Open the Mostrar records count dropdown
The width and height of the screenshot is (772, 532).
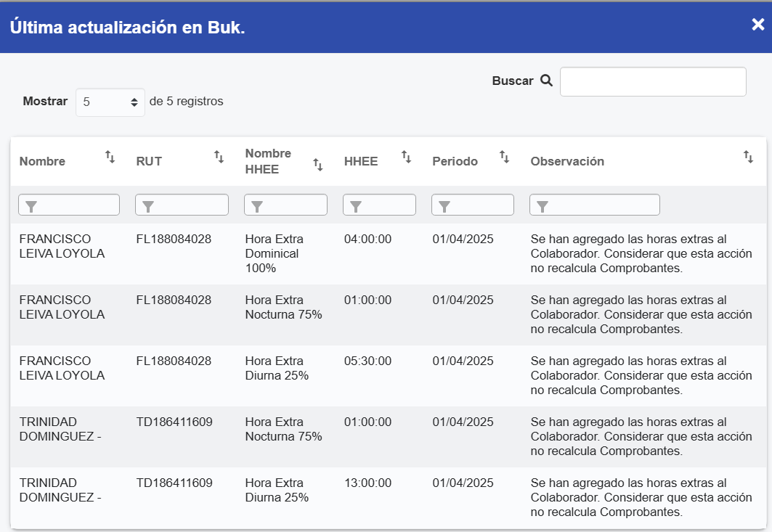[x=110, y=102]
